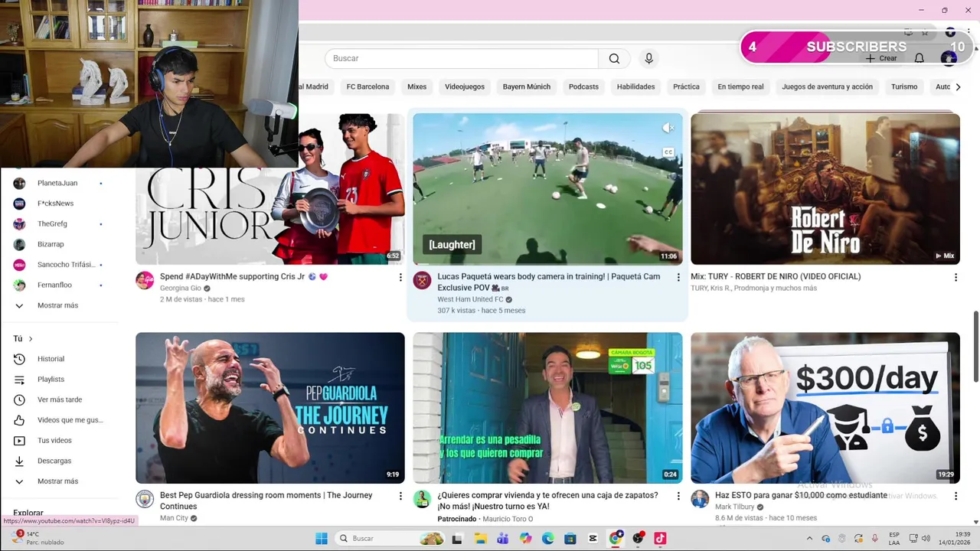Open Haz ESTO para ganar $10,000 title
Image resolution: width=980 pixels, height=551 pixels.
[x=801, y=496]
